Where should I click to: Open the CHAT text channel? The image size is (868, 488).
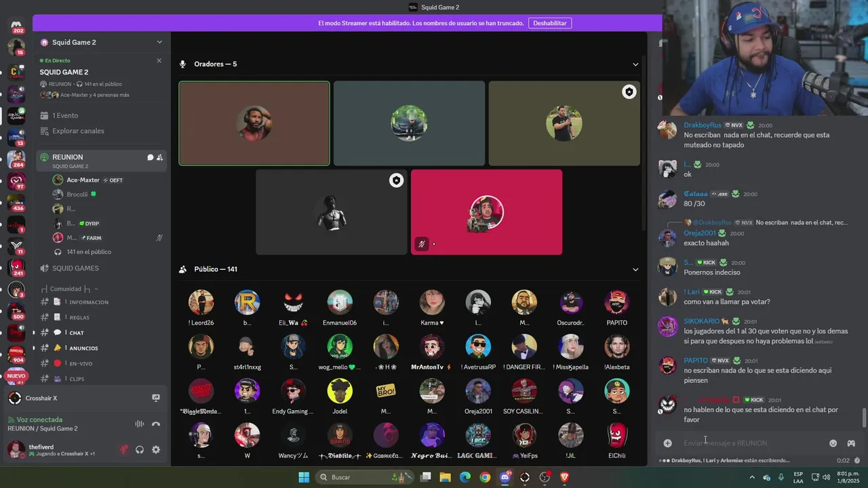coord(77,333)
